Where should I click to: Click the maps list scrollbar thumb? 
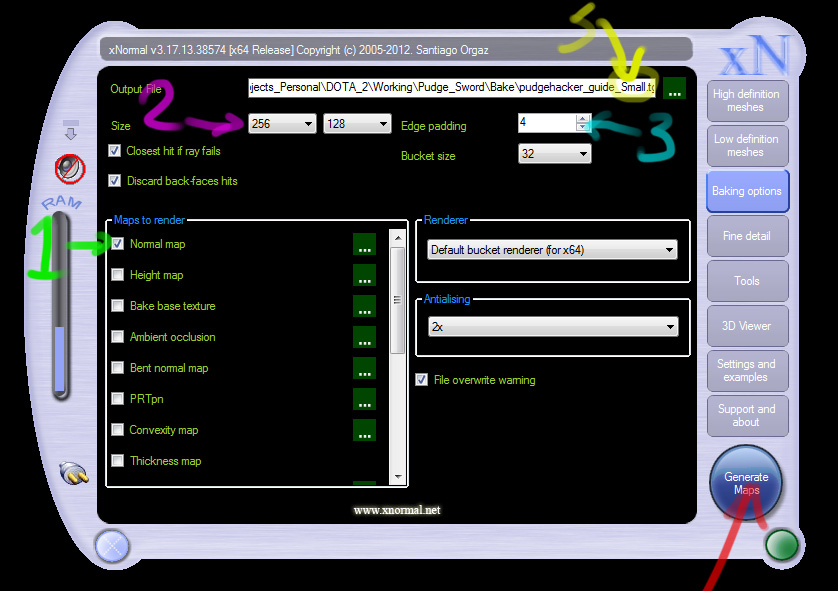(x=398, y=300)
